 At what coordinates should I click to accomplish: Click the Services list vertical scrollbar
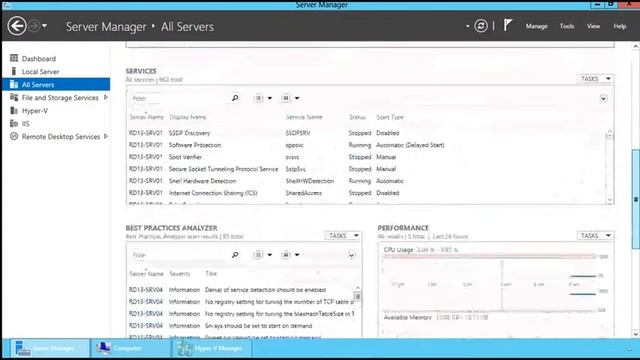[610, 166]
